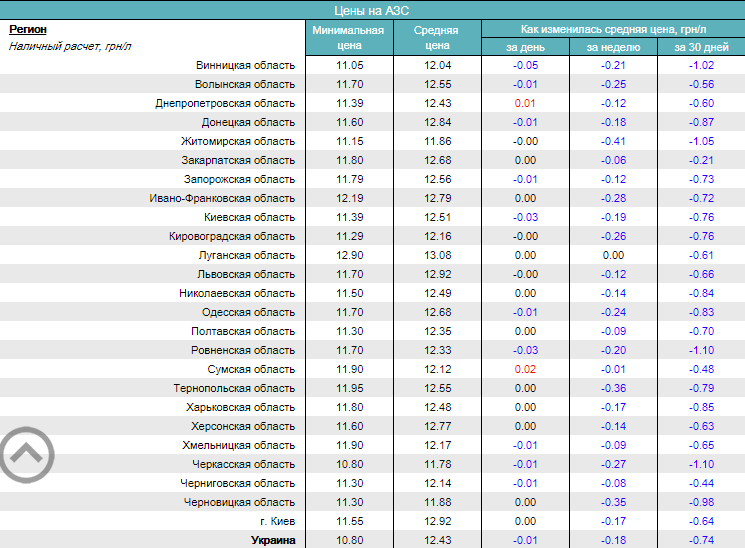
Task: Click the 'Цены на АЗС' table title
Action: coord(372,9)
